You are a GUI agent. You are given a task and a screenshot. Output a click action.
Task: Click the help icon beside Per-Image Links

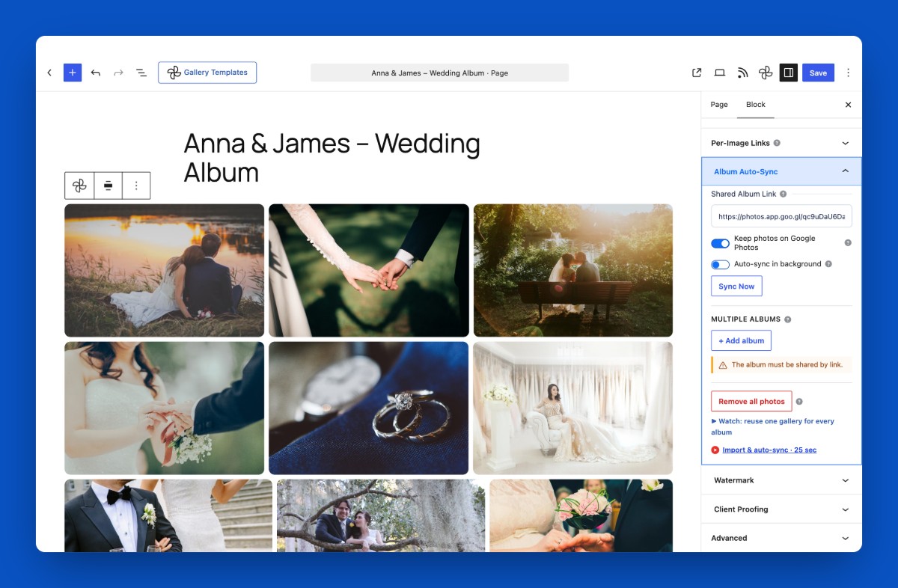(x=777, y=143)
